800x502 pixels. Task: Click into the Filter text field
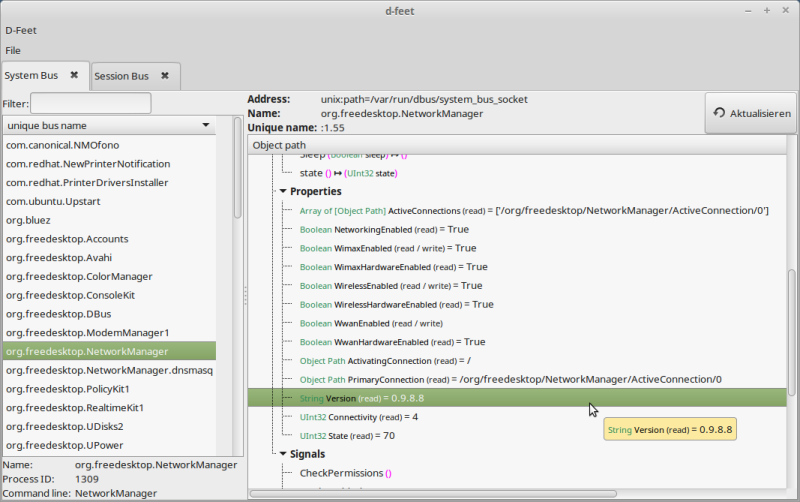coord(91,103)
